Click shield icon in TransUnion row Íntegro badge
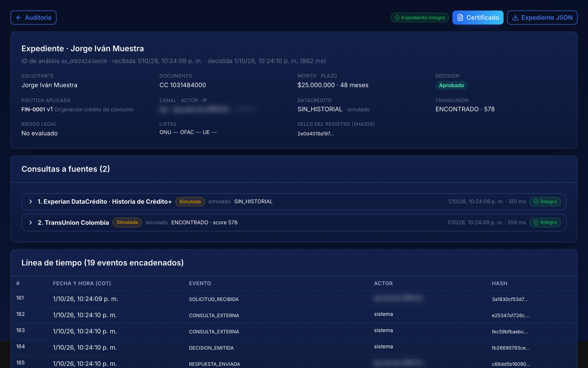 point(536,222)
